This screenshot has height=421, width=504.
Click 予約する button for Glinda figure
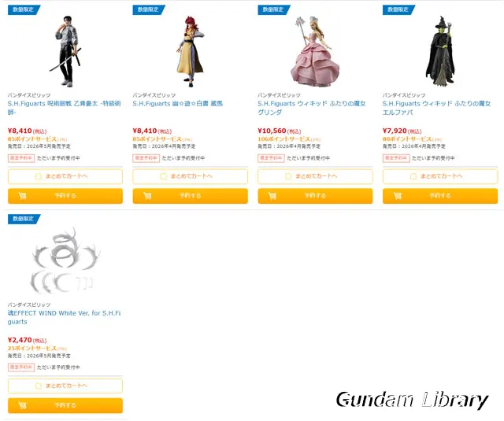click(x=315, y=196)
